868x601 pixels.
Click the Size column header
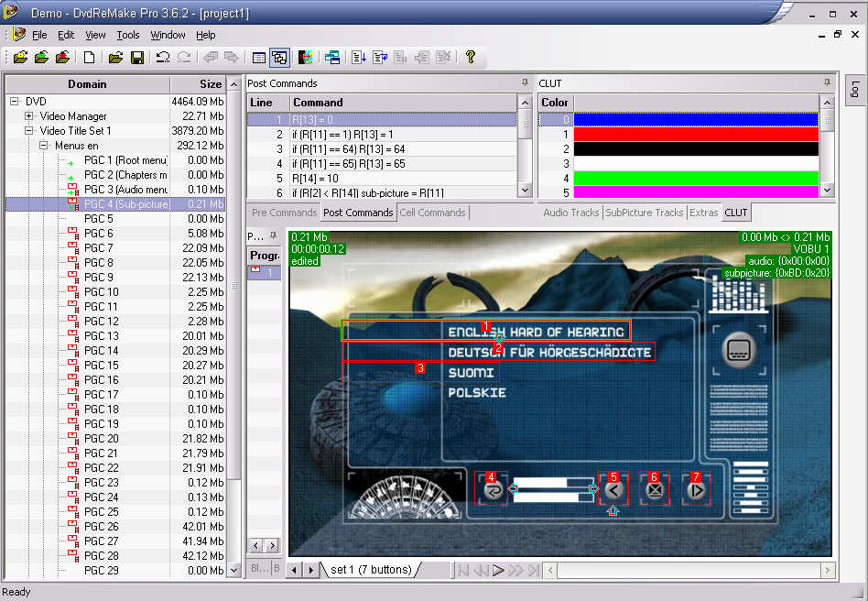coord(198,84)
